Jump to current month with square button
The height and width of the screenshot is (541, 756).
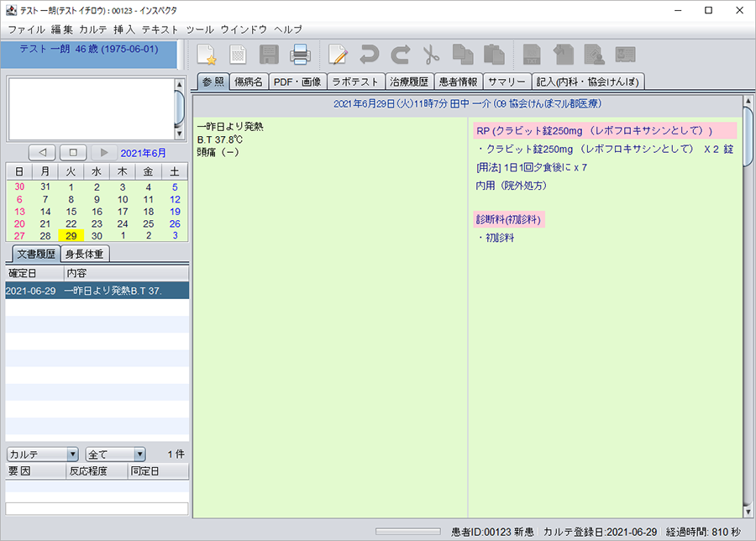point(73,153)
